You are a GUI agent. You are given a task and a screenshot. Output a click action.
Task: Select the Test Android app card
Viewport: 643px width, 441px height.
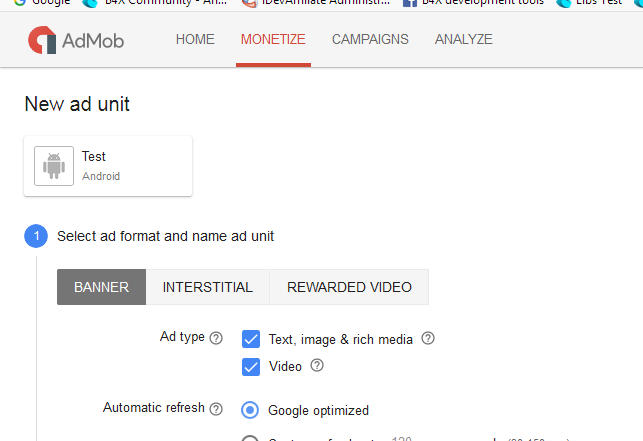click(108, 166)
